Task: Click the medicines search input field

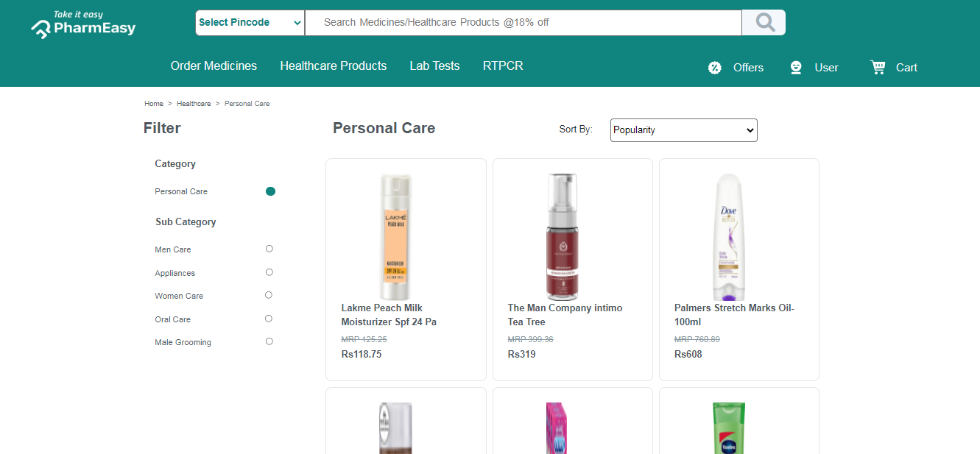Action: pos(524,23)
